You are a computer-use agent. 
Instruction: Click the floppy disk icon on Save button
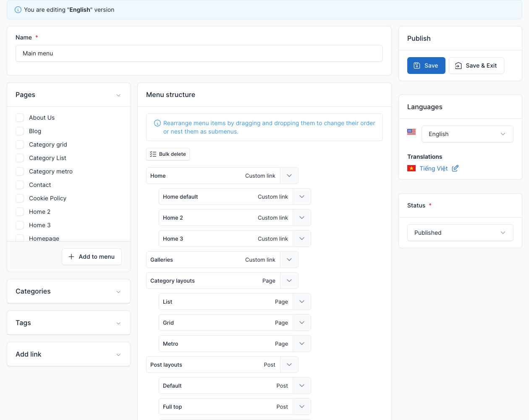click(x=417, y=66)
